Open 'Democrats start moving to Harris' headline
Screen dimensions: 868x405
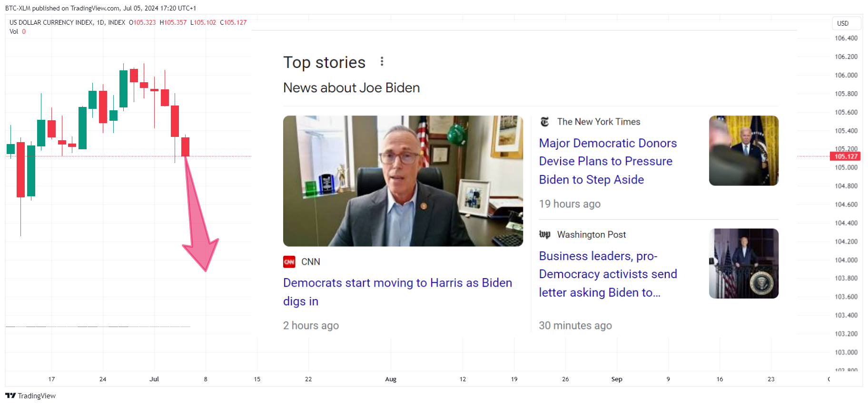point(397,292)
